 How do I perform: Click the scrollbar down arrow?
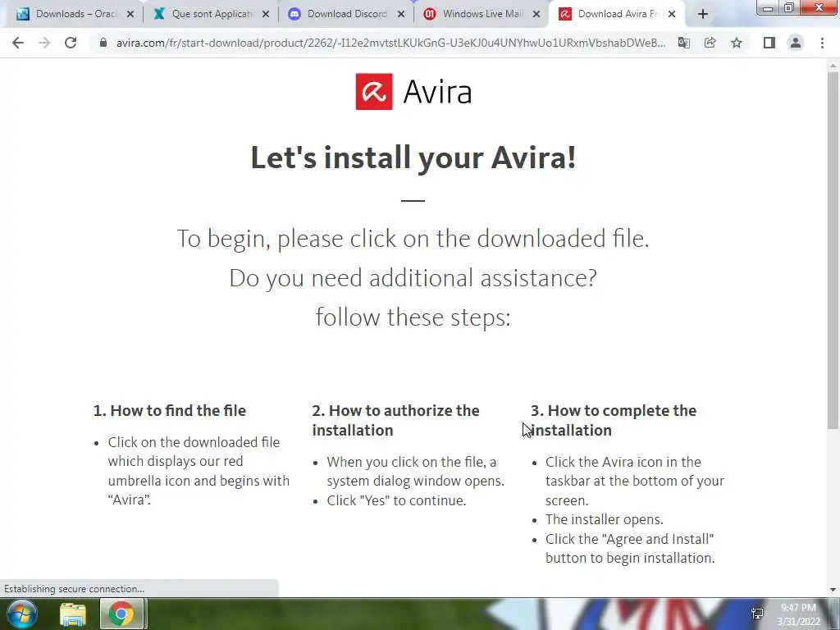(833, 590)
